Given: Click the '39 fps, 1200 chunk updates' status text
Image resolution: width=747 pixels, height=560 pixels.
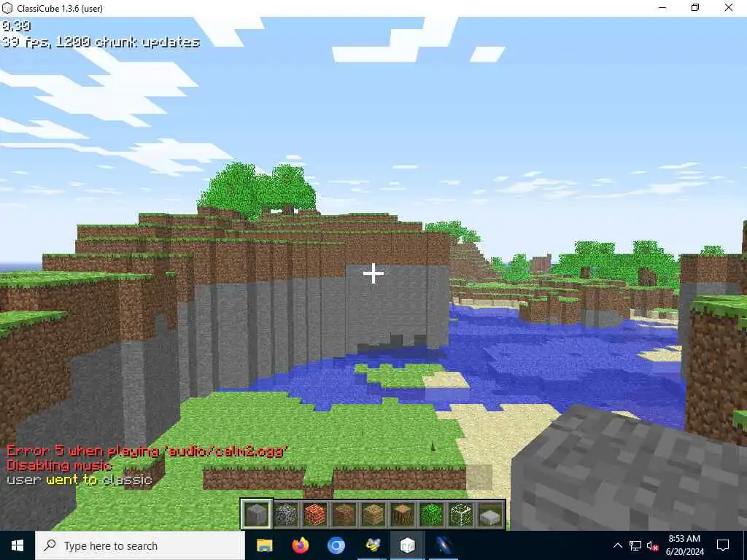Looking at the screenshot, I should point(101,42).
